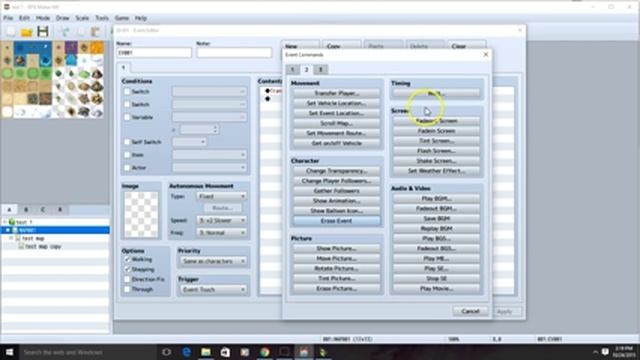Select the test map tree item
The height and width of the screenshot is (360, 640).
[33, 238]
